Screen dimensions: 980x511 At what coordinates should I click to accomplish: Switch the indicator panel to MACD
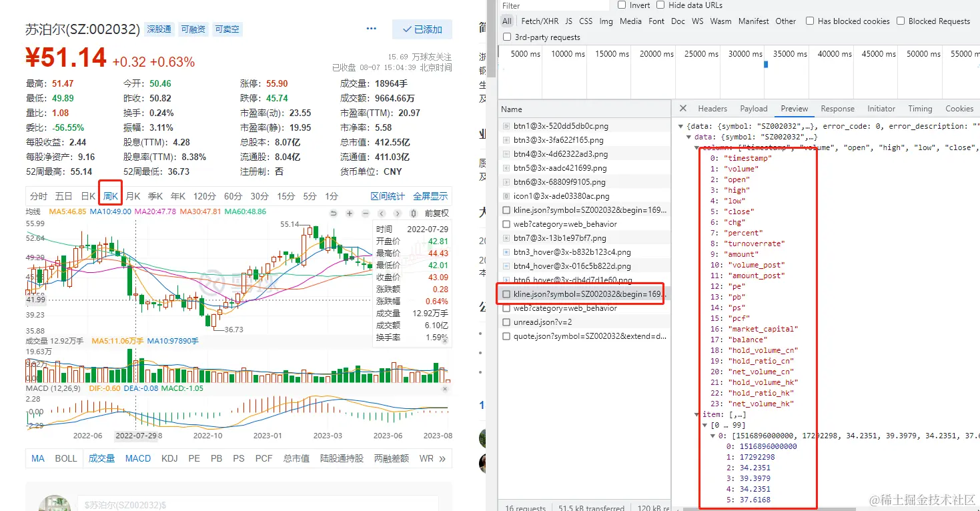tap(137, 458)
